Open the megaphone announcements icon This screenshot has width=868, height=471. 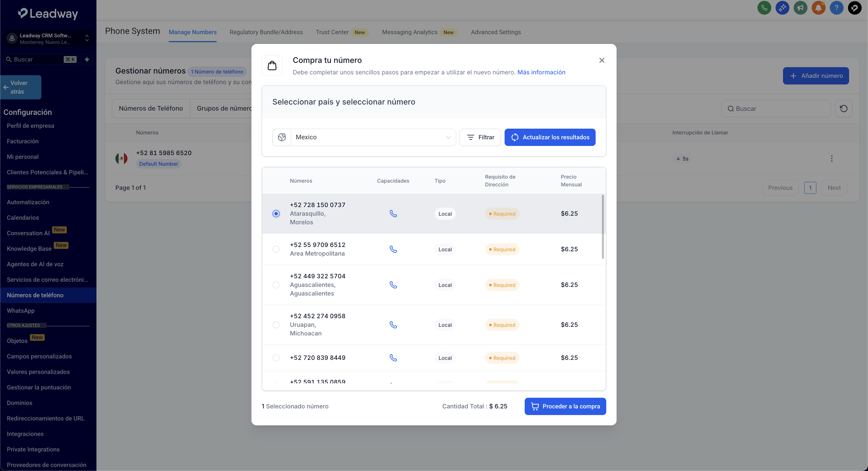(x=800, y=8)
